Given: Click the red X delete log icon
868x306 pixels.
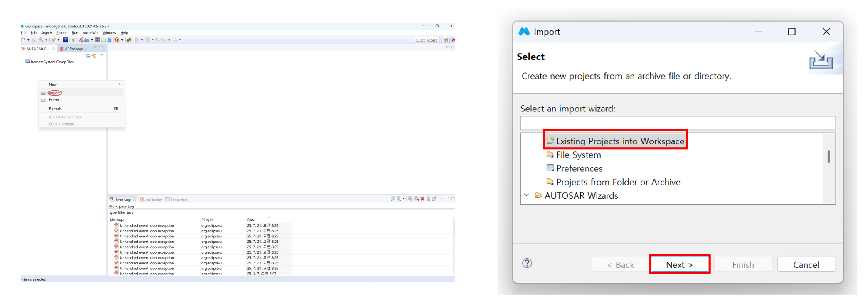Looking at the screenshot, I should pos(422,199).
